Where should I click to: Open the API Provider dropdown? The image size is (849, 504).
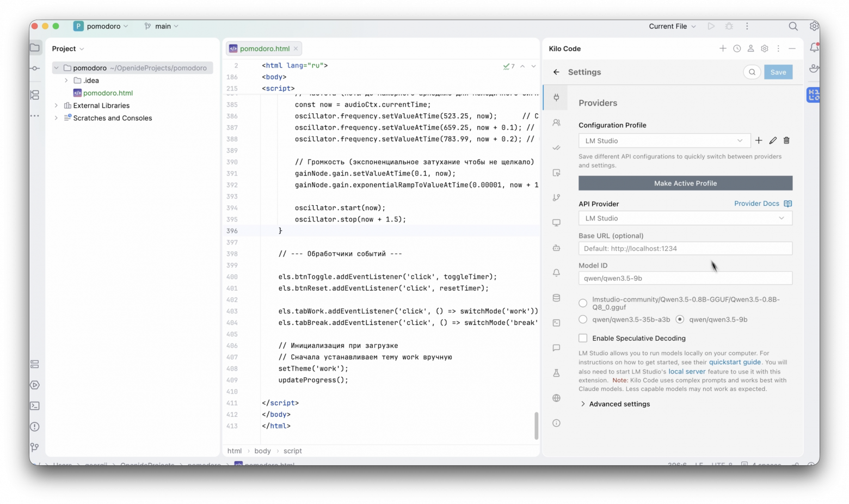click(x=685, y=218)
